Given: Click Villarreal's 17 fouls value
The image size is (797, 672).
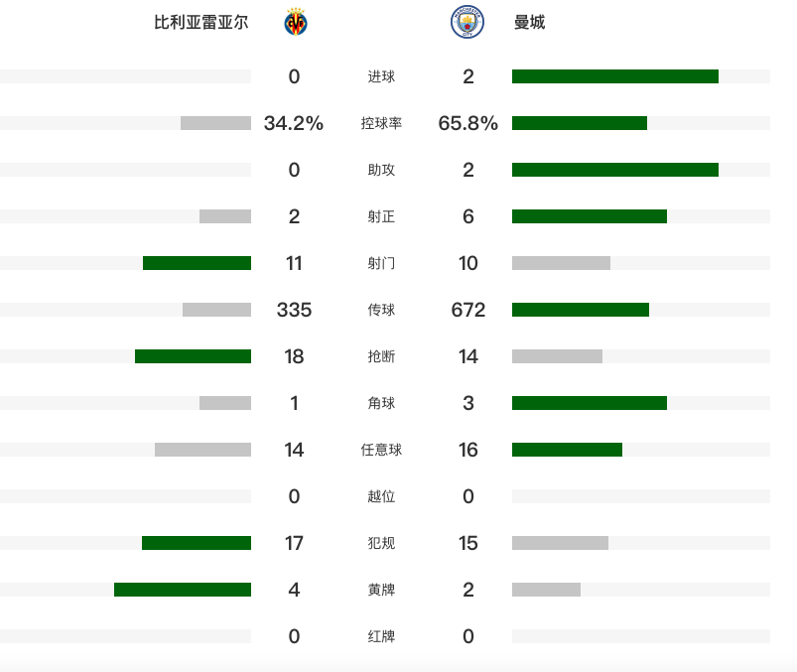Looking at the screenshot, I should [x=294, y=544].
